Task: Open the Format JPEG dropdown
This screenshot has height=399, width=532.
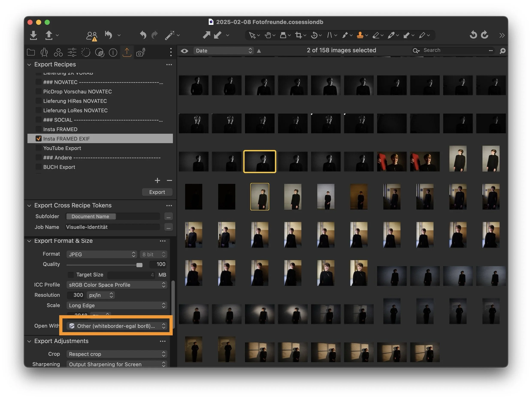Action: point(101,254)
